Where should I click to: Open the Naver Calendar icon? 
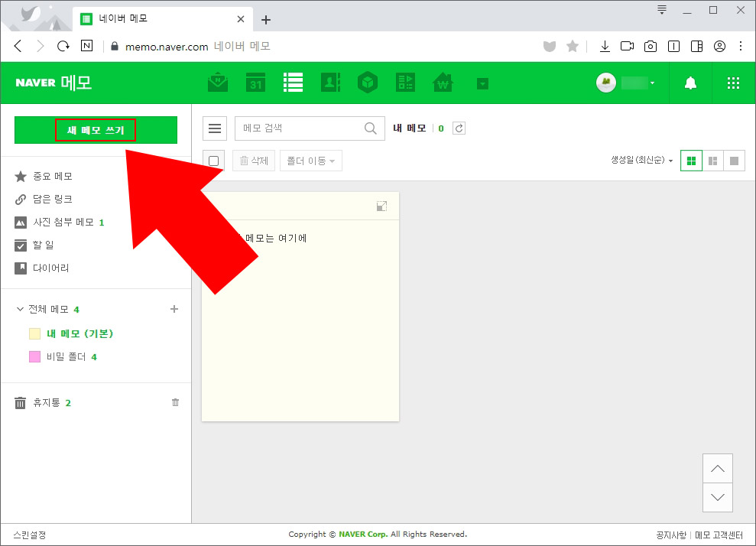tap(255, 83)
